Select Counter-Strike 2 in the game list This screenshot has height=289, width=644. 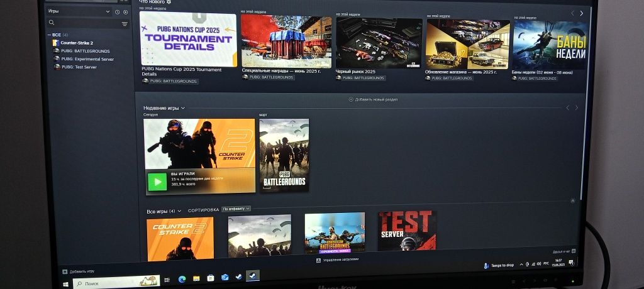pyautogui.click(x=76, y=43)
